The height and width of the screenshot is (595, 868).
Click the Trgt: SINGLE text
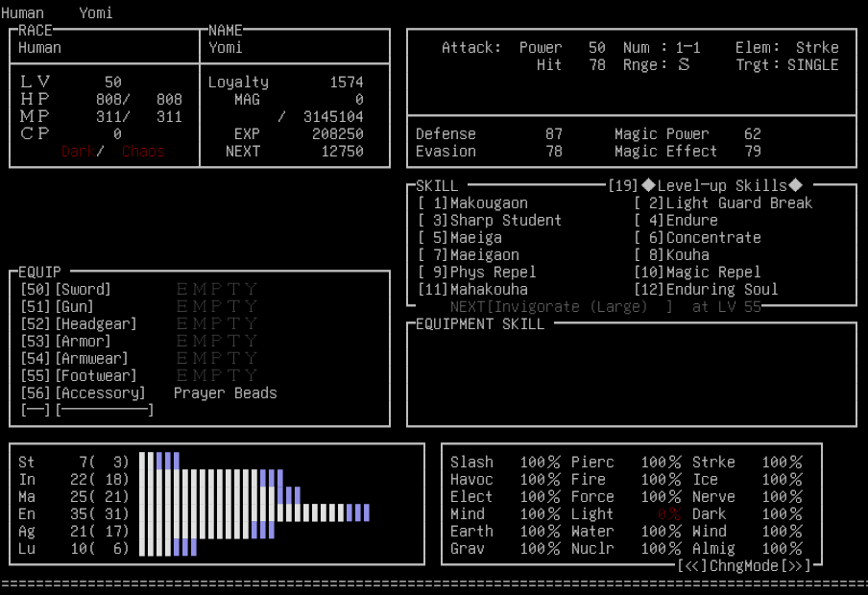[x=787, y=64]
